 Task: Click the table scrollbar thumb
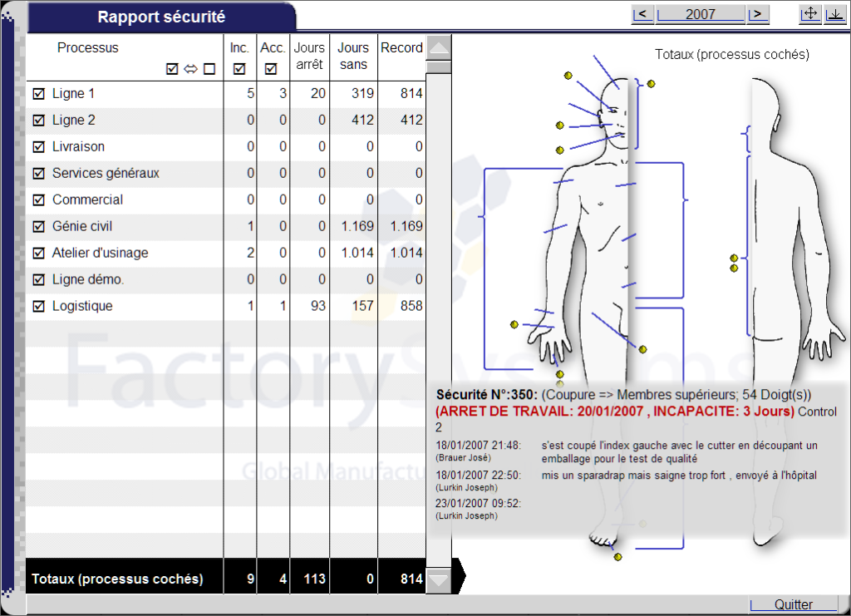[x=439, y=67]
